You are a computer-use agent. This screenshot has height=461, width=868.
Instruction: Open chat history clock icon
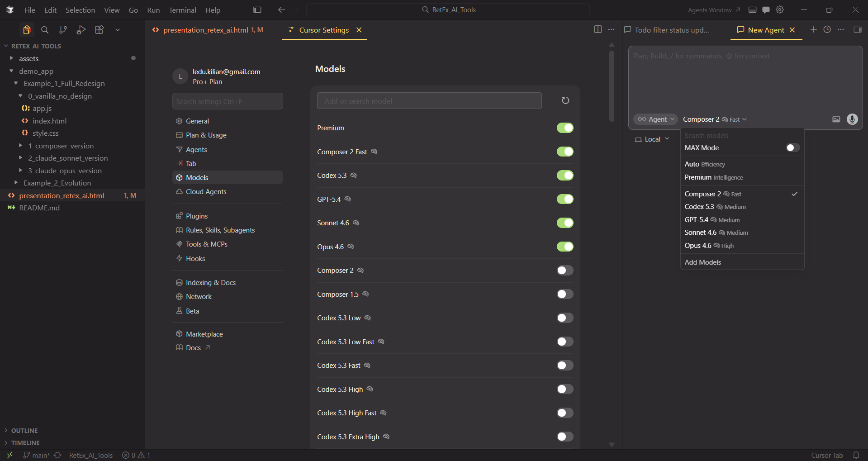pos(827,30)
